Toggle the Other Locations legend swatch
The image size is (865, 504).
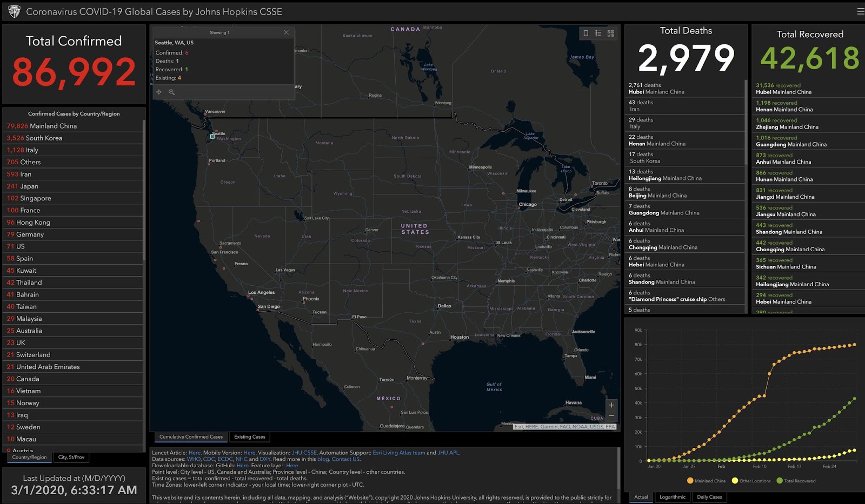(735, 481)
